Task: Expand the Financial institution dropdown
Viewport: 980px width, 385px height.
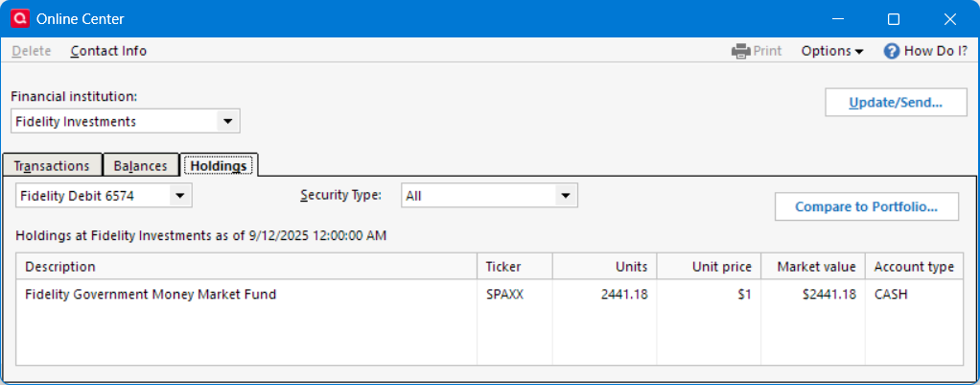Action: click(227, 121)
